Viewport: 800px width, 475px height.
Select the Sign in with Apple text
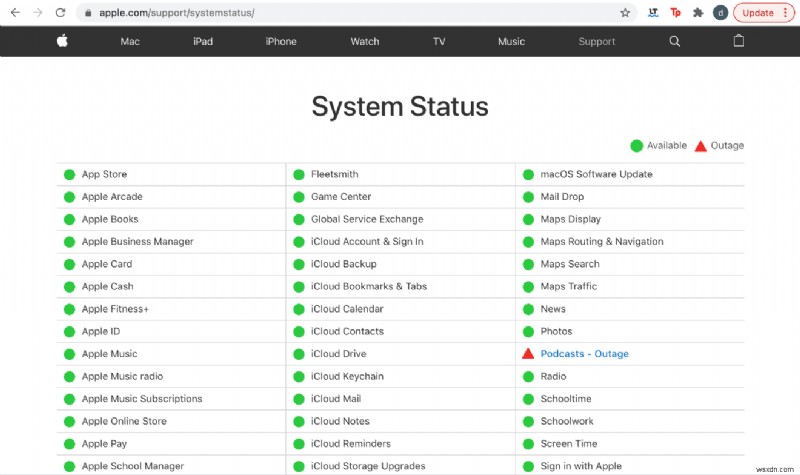[581, 466]
